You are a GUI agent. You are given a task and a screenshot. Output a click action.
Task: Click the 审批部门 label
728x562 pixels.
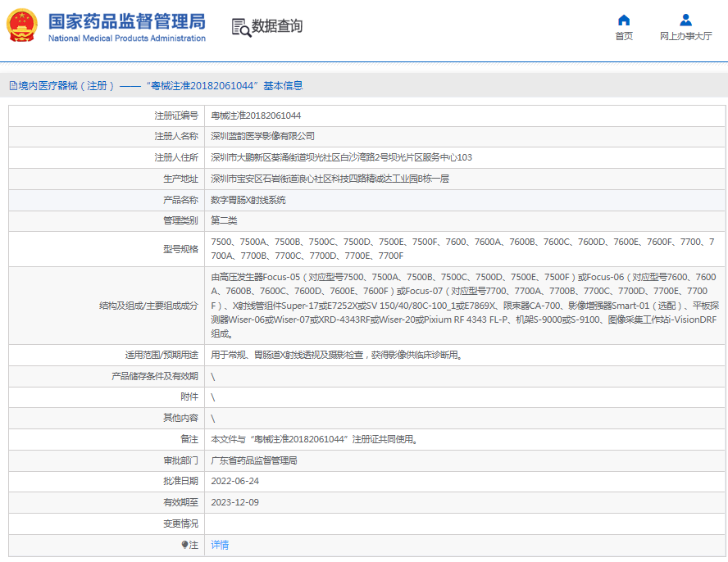click(180, 460)
